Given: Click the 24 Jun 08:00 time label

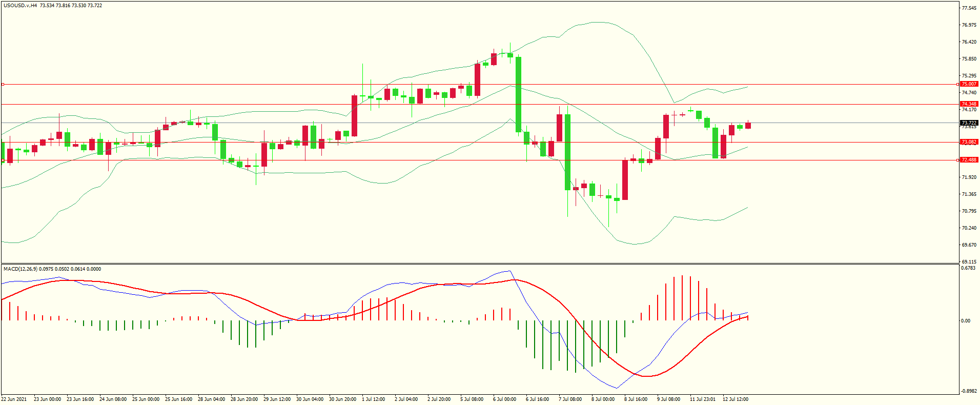Looking at the screenshot, I should (x=113, y=399).
